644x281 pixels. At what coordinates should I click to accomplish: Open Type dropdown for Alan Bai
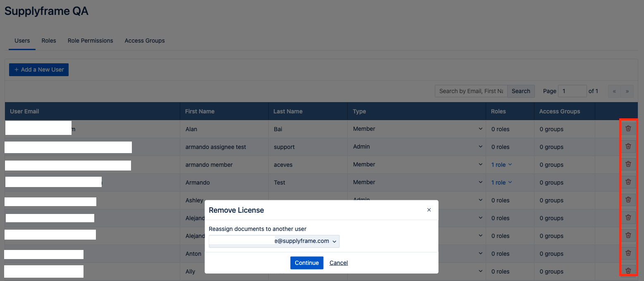(x=417, y=129)
